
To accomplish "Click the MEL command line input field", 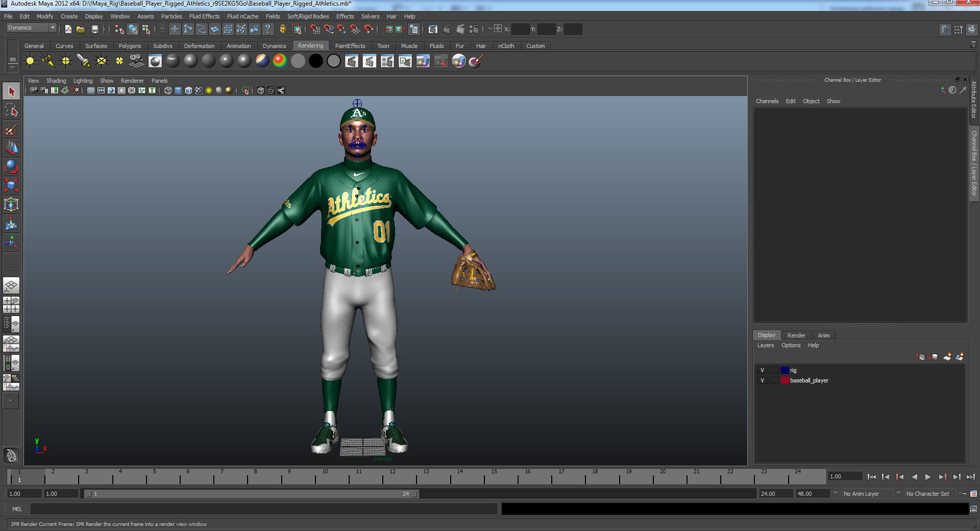I will [x=263, y=509].
